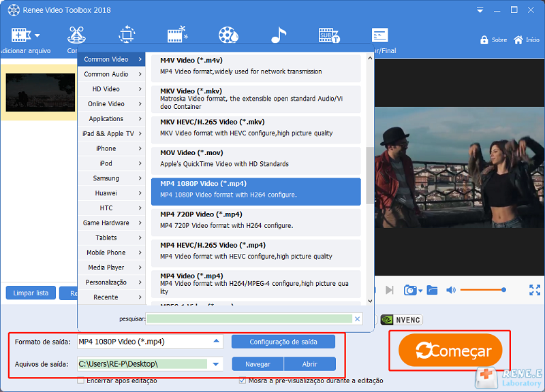Go to Início home icon
The height and width of the screenshot is (392, 545).
(x=518, y=40)
